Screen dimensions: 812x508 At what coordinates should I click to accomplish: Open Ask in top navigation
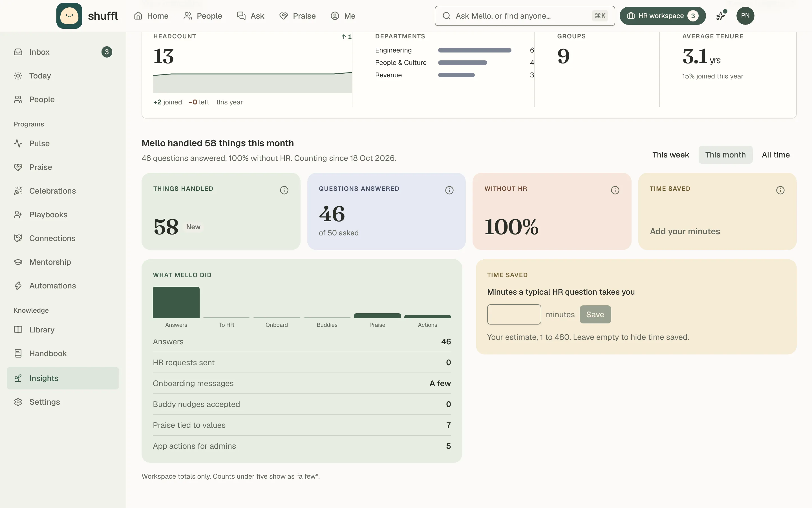251,16
